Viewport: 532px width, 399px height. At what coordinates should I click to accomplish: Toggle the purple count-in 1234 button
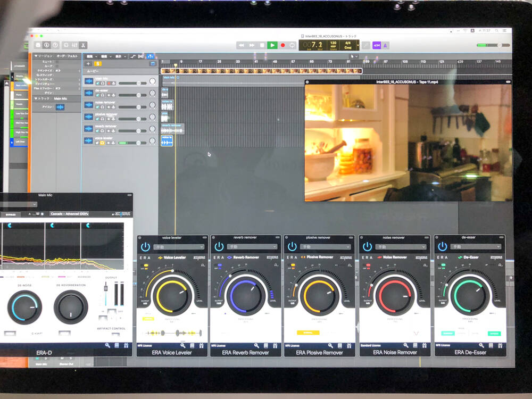377,45
